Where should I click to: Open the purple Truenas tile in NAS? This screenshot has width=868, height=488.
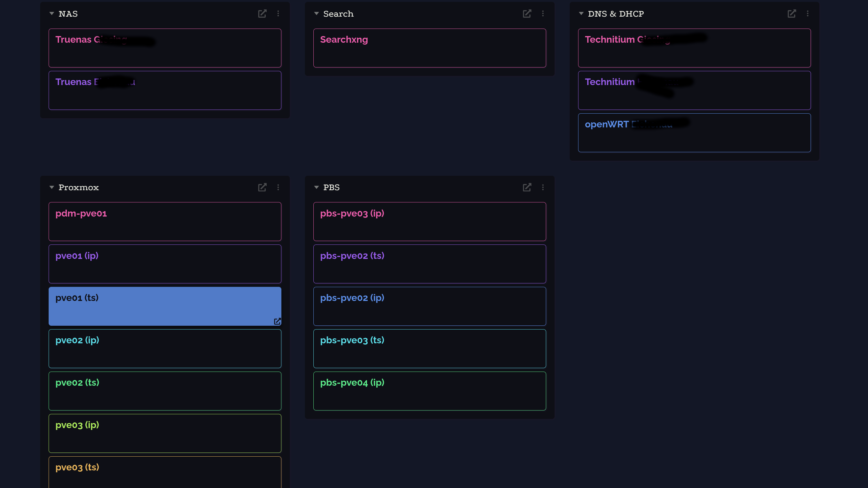(165, 90)
